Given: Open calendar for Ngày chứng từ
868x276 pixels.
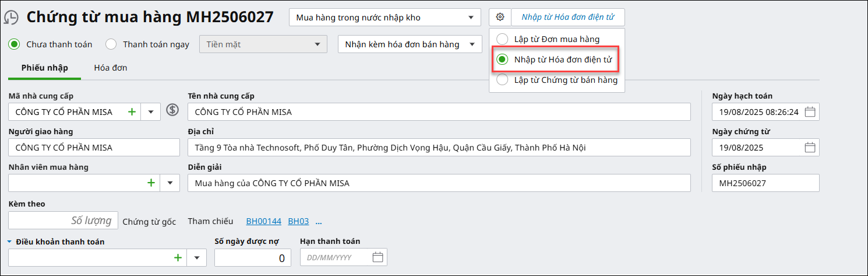Looking at the screenshot, I should pyautogui.click(x=810, y=147).
